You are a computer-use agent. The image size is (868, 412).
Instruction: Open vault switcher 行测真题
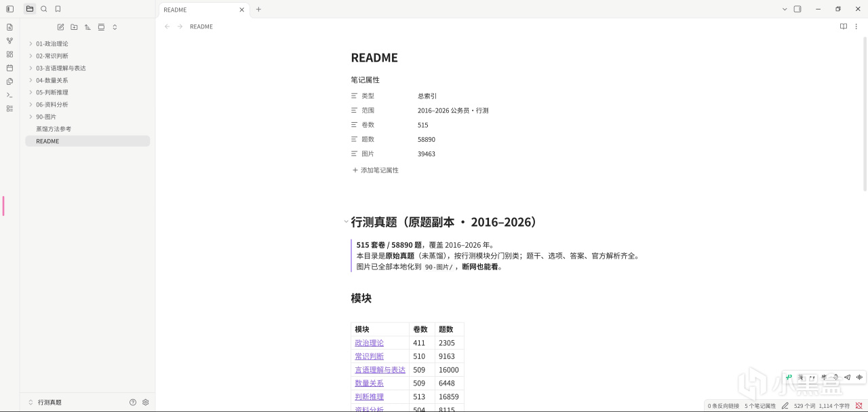(x=45, y=402)
